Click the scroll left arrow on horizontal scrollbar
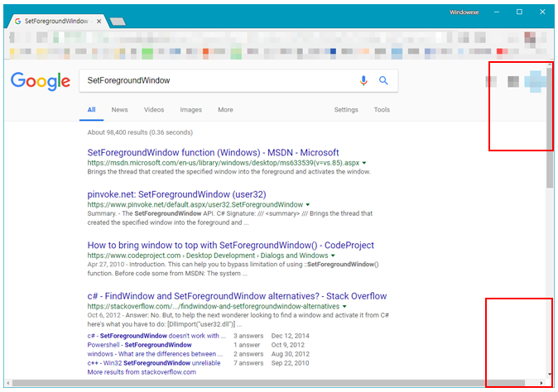Viewport: 558px width, 392px height. (x=7, y=383)
